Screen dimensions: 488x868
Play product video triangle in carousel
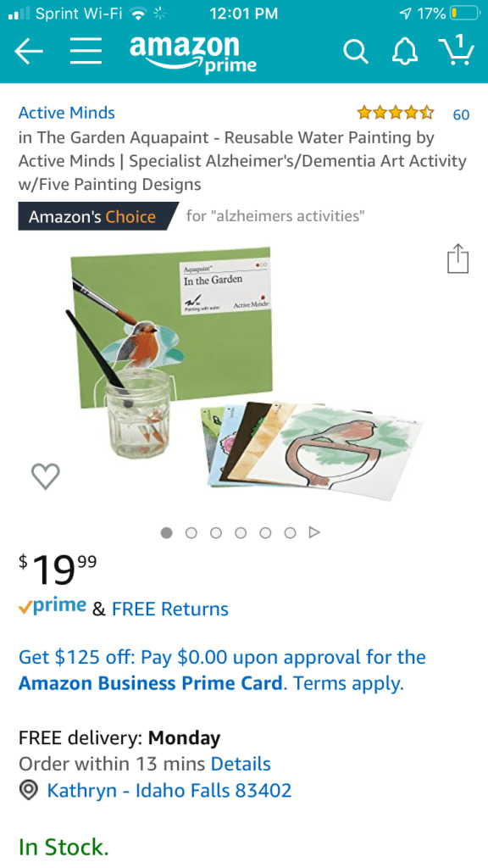[x=314, y=532]
